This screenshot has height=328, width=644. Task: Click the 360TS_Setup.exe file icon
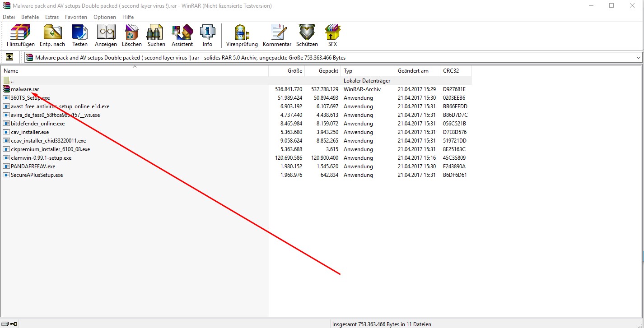[6, 98]
